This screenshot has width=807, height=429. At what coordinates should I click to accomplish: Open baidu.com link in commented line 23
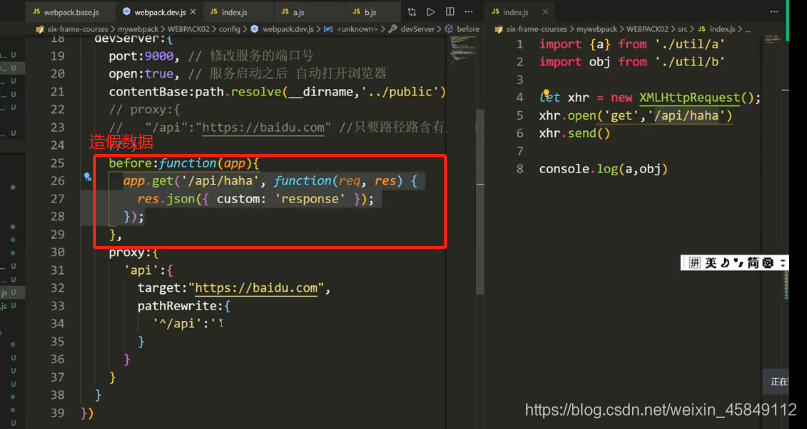[264, 127]
